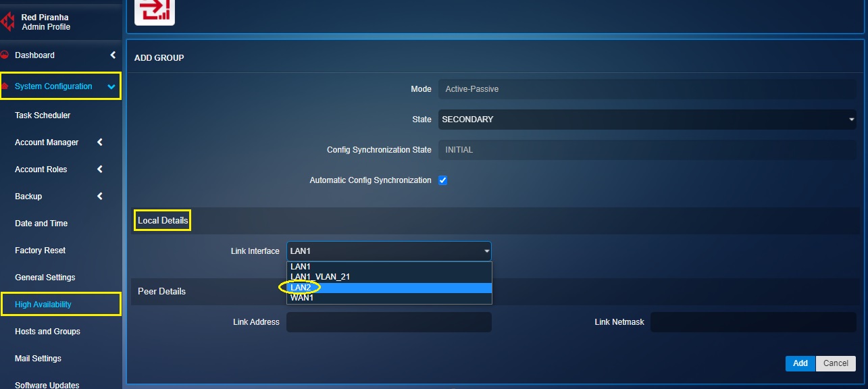Choose WAN1 in interface list
The width and height of the screenshot is (868, 389).
[389, 298]
